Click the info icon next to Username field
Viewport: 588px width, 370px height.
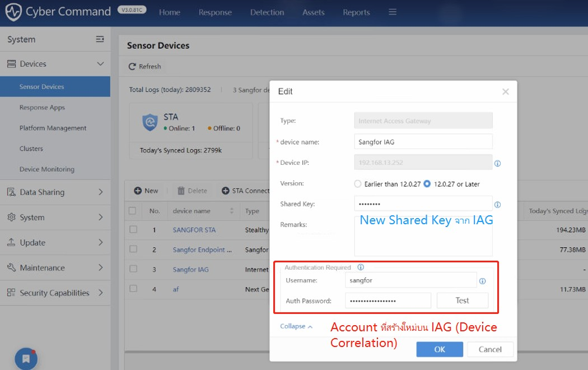click(x=483, y=281)
